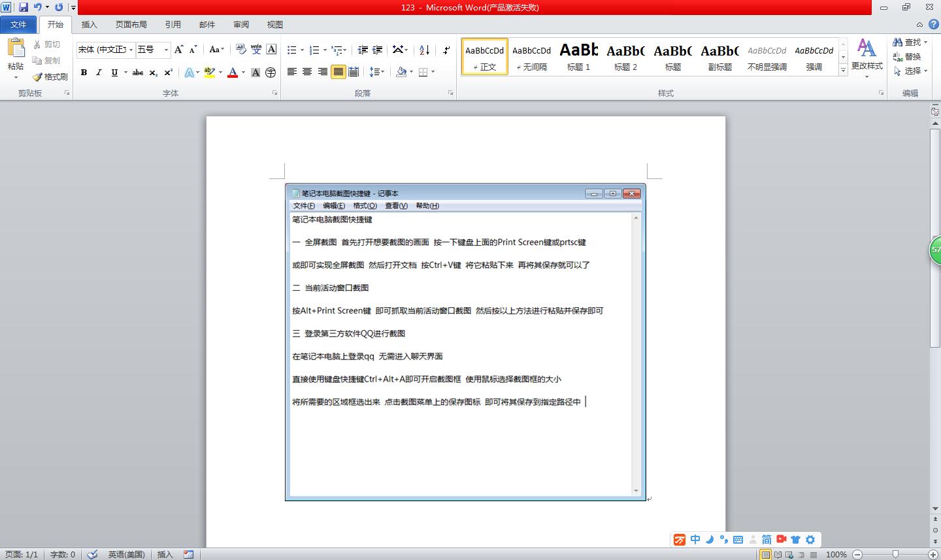
Task: Toggle Bold formatting
Action: (84, 73)
